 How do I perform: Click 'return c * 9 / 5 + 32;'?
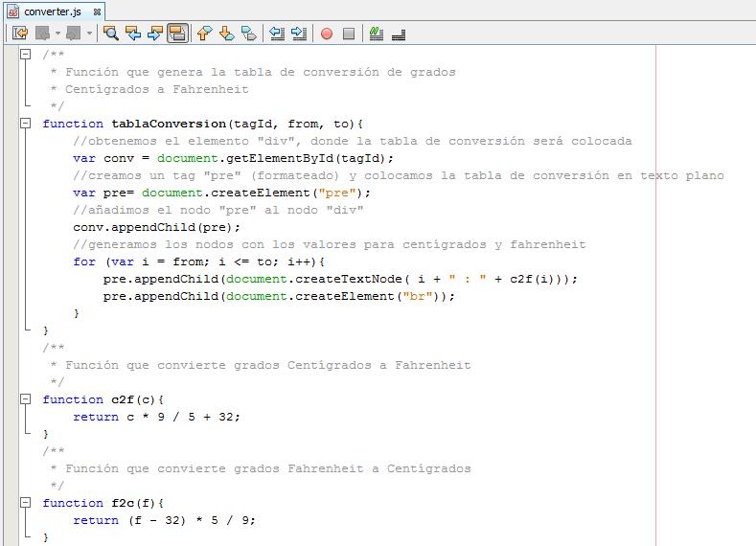pyautogui.click(x=156, y=417)
